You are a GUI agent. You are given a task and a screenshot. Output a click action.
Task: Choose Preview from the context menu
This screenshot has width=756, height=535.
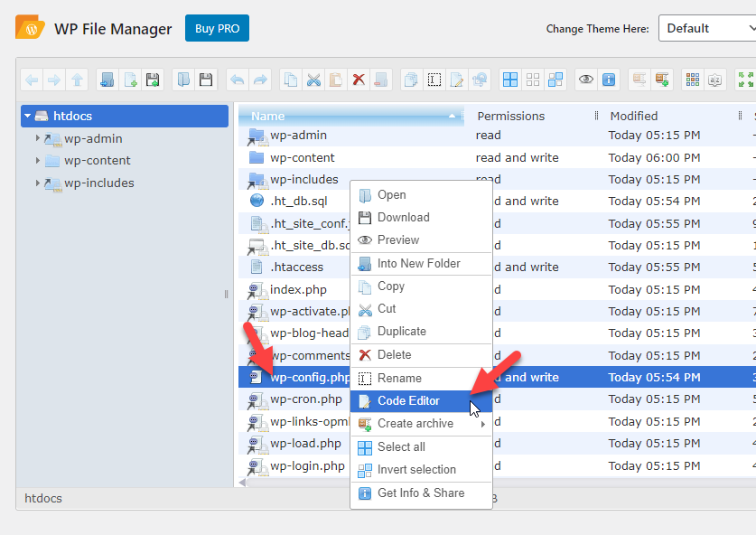pos(422,240)
